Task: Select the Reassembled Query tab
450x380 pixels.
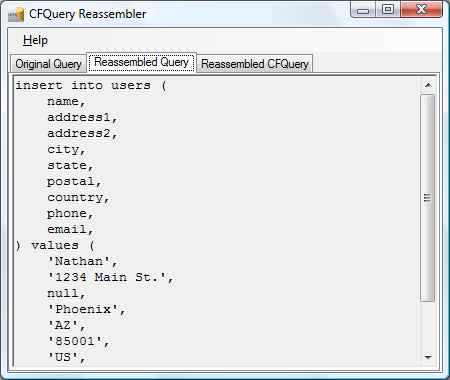Action: tap(141, 62)
